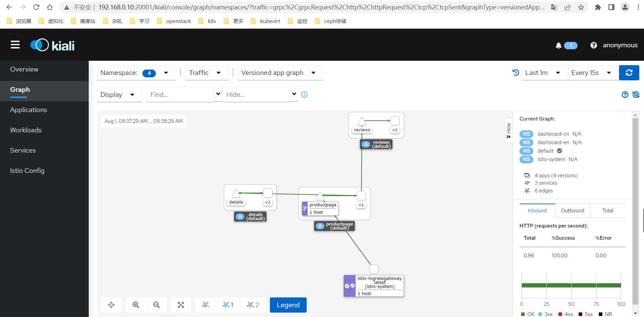Open the Last 1m duration dropdown
This screenshot has height=317, width=644.
coord(544,73)
